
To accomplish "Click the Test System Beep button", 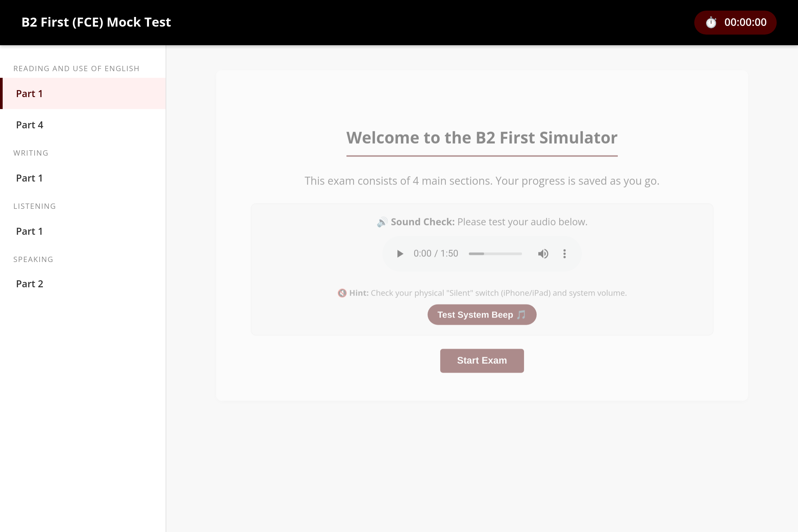I will click(482, 315).
